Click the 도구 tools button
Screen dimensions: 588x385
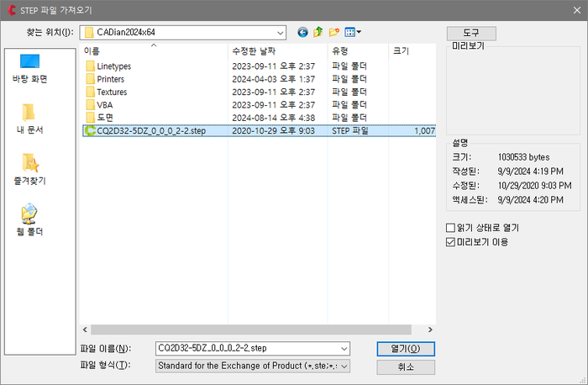(470, 32)
